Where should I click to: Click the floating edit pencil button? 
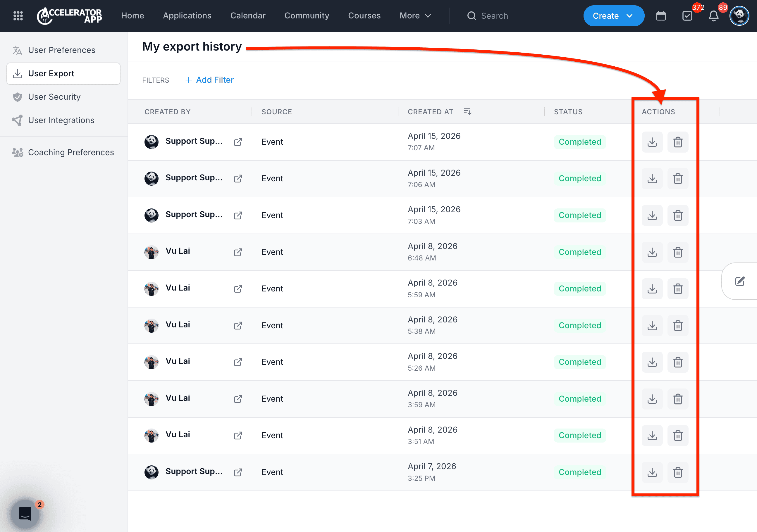coord(739,281)
